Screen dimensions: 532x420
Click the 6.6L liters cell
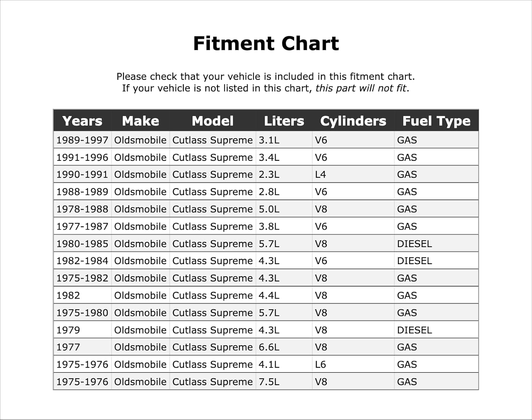coord(269,347)
